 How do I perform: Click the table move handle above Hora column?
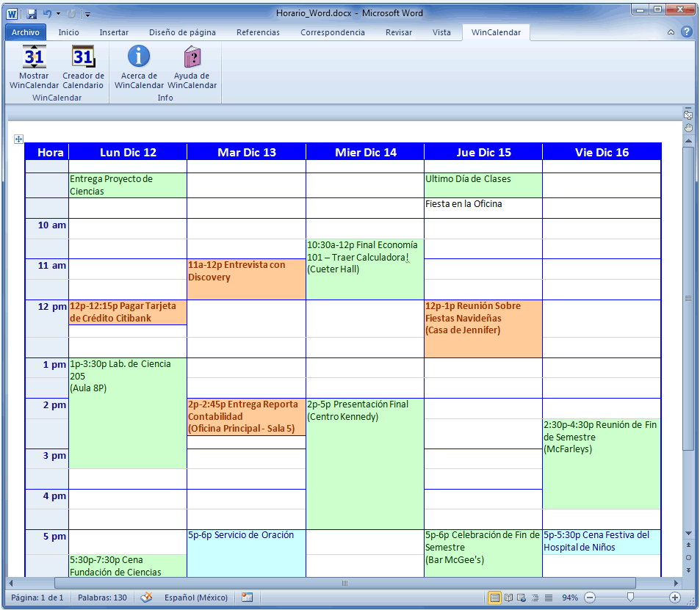coord(18,139)
